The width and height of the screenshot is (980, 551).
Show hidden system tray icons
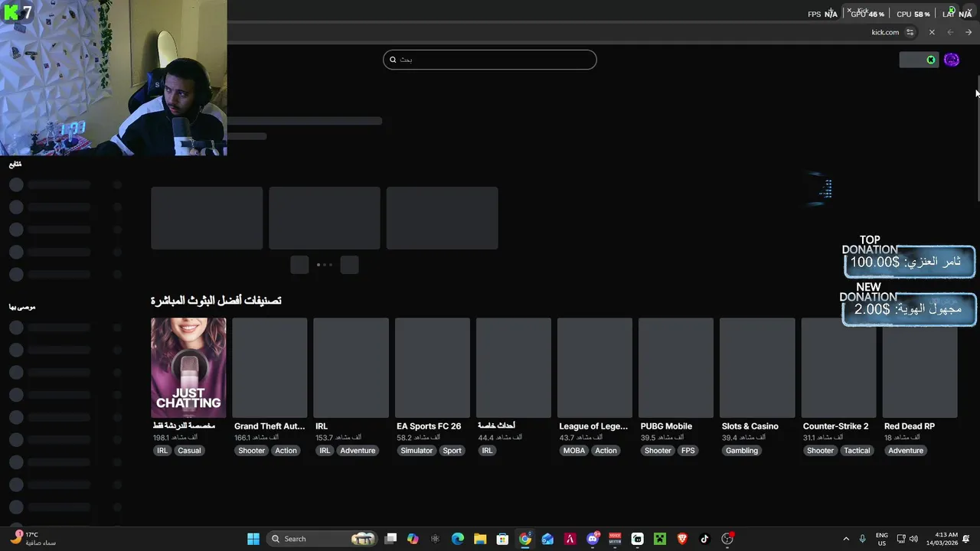846,539
